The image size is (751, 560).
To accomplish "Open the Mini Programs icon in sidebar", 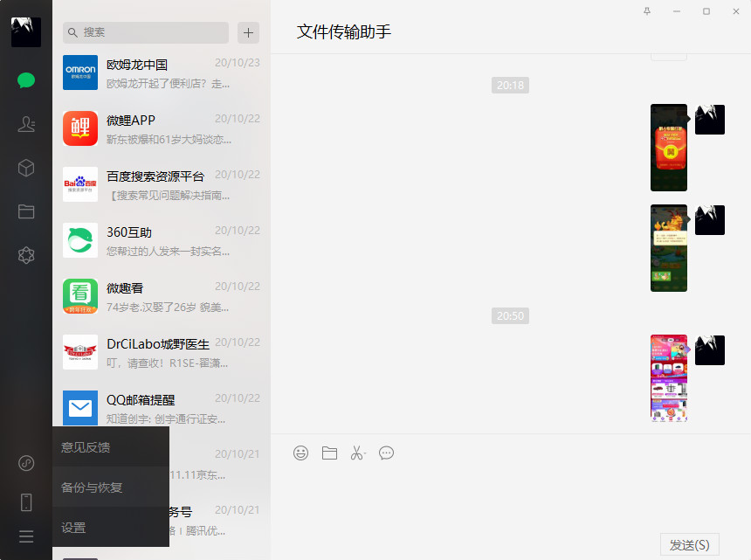I will tap(26, 463).
